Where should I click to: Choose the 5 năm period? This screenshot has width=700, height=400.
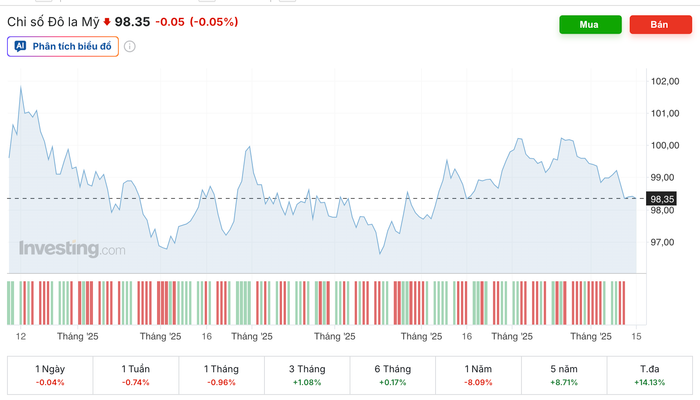click(564, 375)
